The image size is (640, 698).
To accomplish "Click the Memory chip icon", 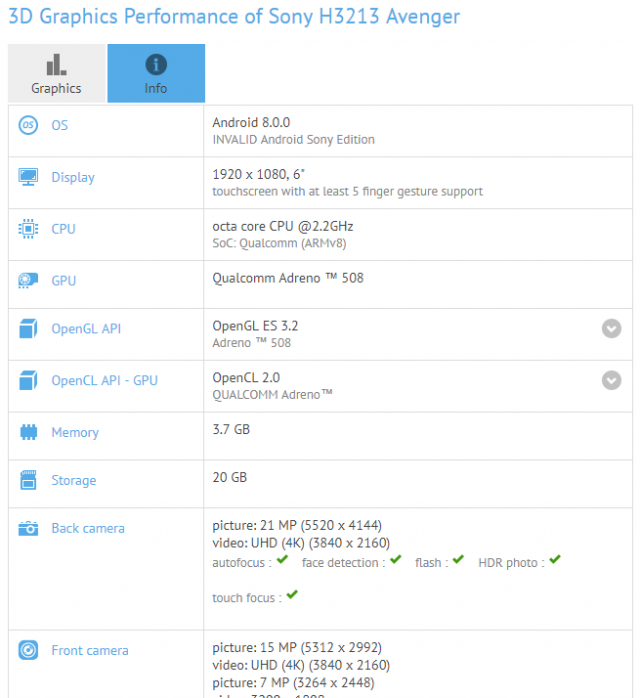I will click(28, 432).
